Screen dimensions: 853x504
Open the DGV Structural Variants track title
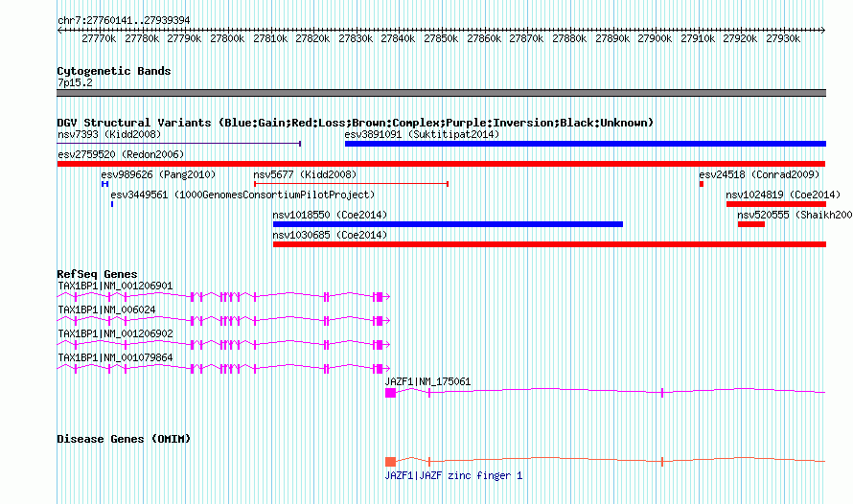[x=356, y=123]
